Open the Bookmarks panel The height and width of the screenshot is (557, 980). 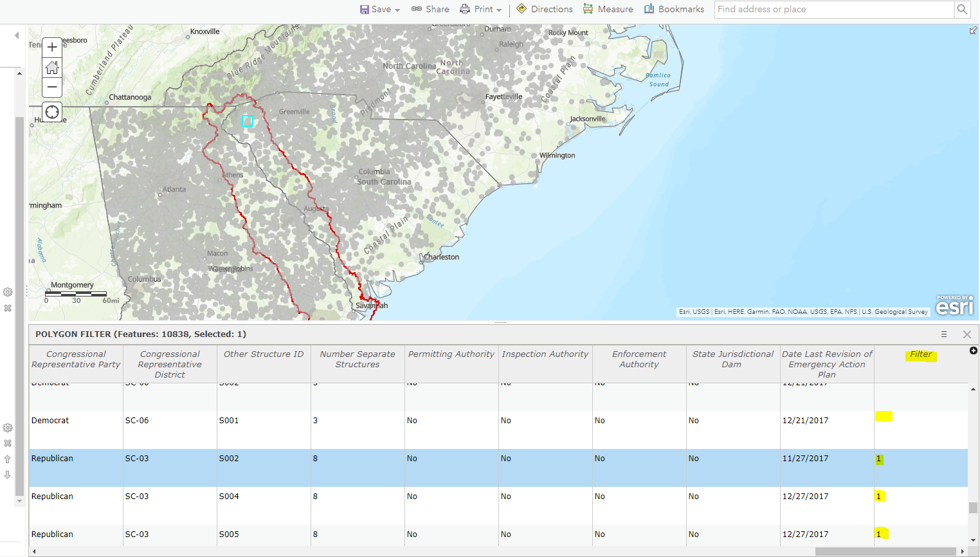tap(673, 9)
